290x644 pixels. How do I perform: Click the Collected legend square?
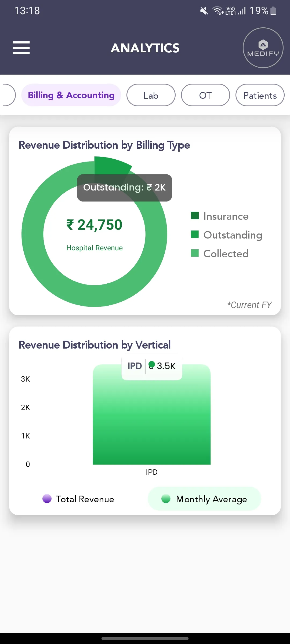pyautogui.click(x=195, y=253)
